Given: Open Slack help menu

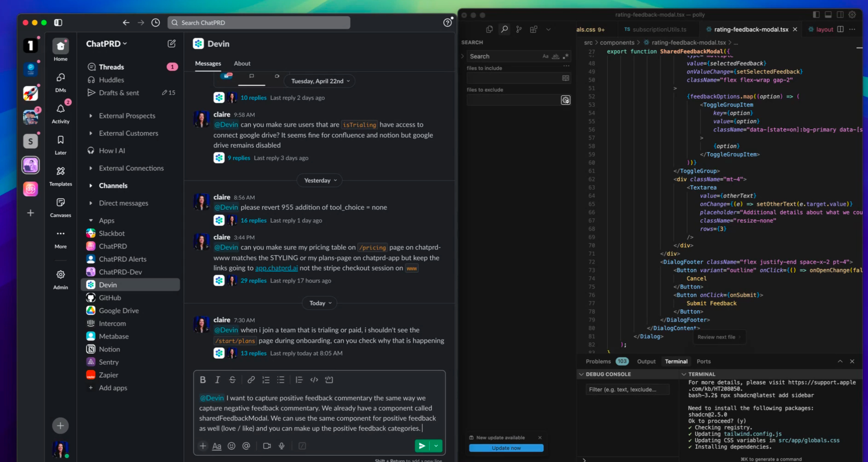Looking at the screenshot, I should pyautogui.click(x=447, y=23).
